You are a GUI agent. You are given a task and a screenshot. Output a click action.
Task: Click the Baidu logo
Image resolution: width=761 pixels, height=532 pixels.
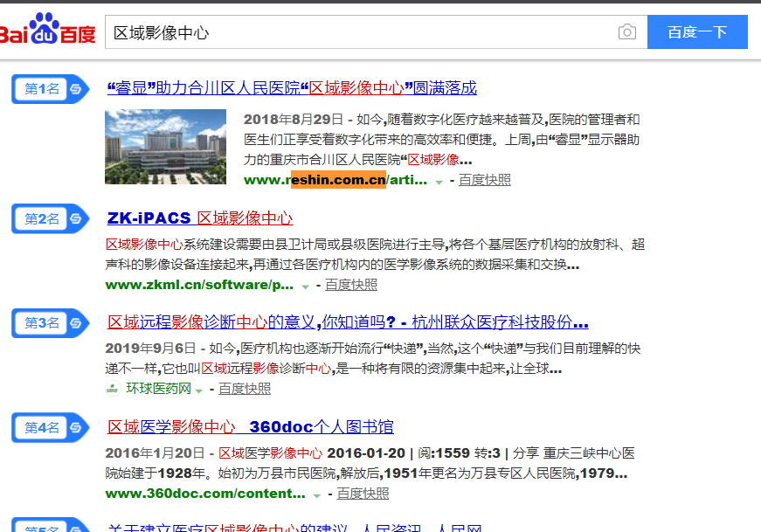tap(47, 29)
